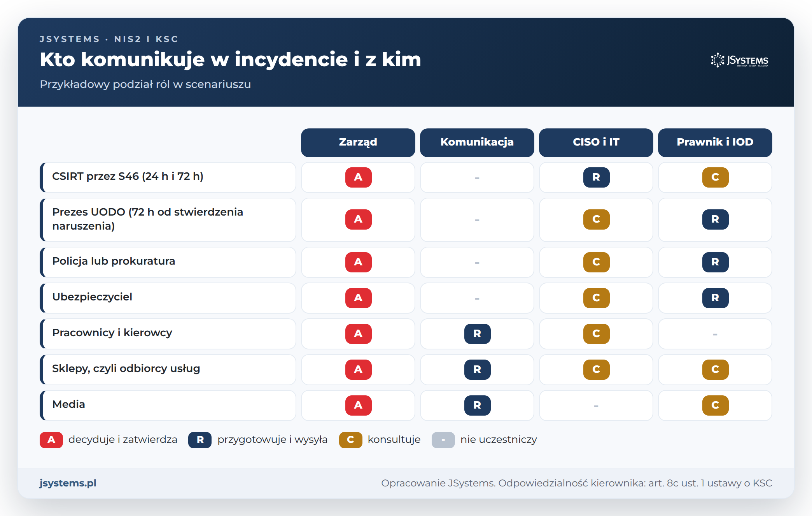The image size is (812, 516).
Task: Select the Prawnik i IOD column header
Action: [715, 142]
